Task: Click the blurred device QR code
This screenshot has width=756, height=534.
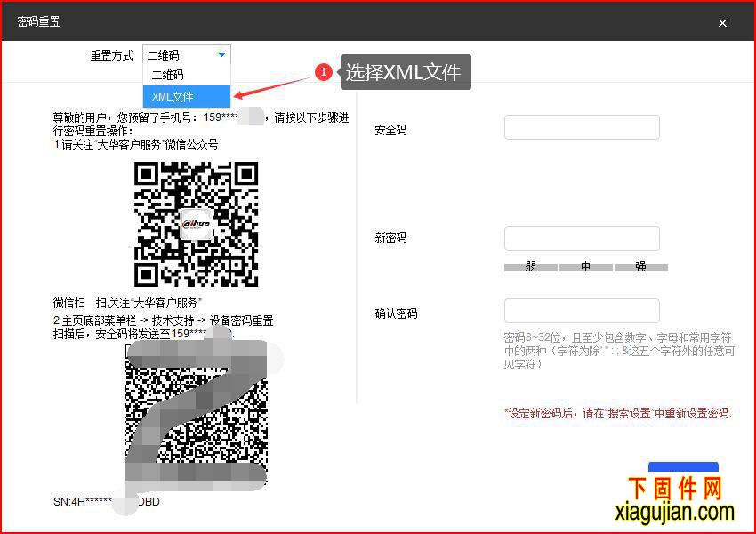Action: tap(197, 416)
